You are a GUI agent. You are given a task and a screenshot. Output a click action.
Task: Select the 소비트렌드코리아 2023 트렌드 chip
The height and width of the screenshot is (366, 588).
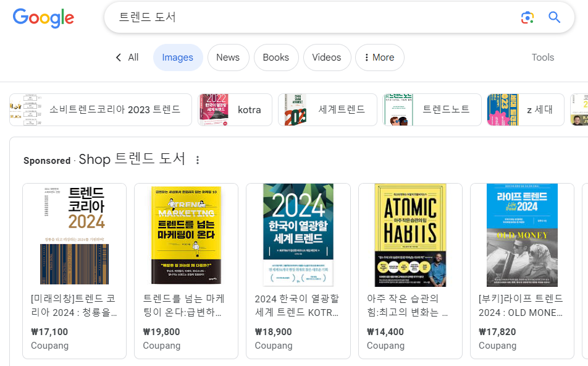(101, 109)
